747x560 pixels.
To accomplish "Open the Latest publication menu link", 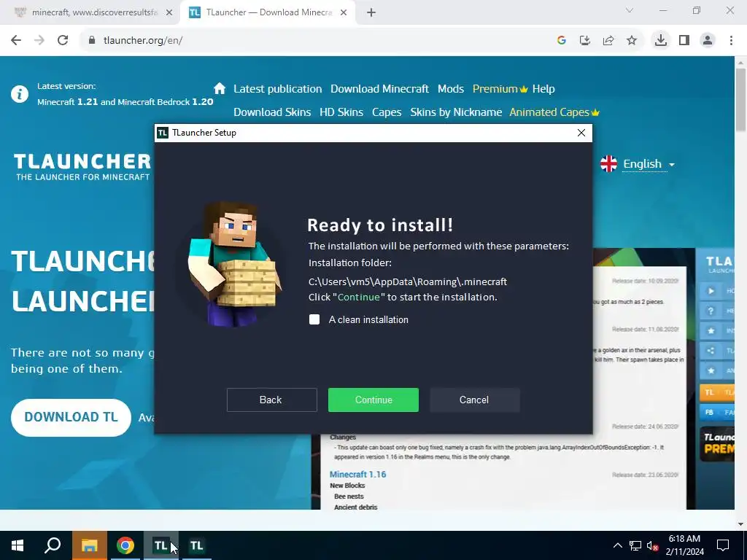I will [278, 89].
